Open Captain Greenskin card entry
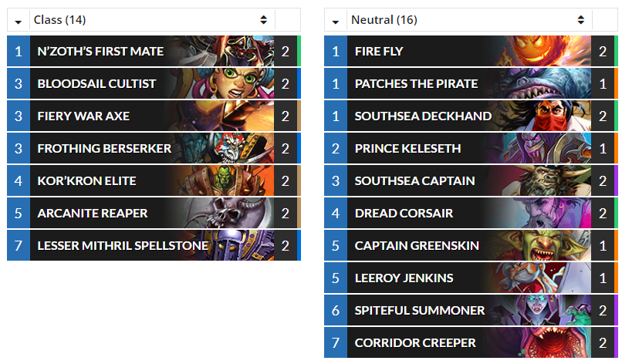The image size is (622, 364). (471, 246)
